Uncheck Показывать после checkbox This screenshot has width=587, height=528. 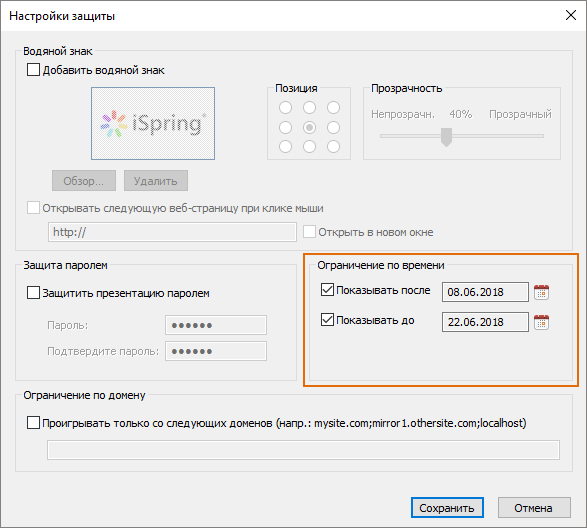click(x=327, y=290)
